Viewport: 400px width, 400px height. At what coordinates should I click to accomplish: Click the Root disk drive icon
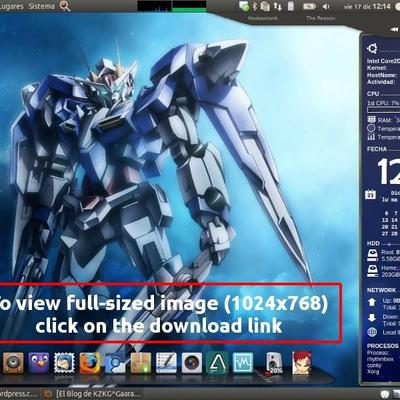coord(372,255)
